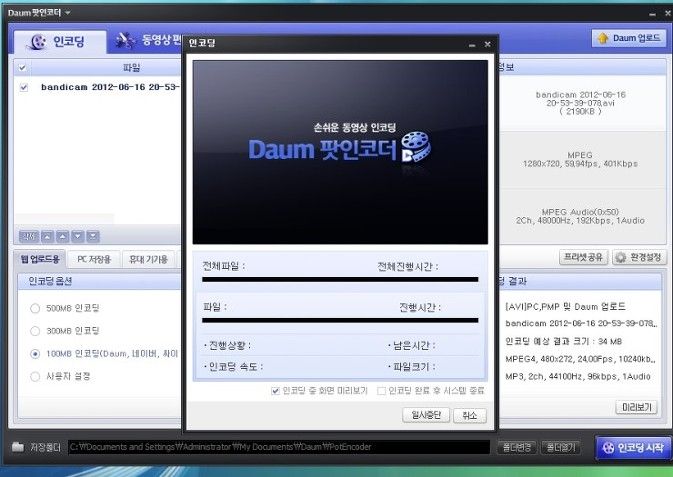Start encoding with 인코딩 시작 button
The image size is (673, 477).
pyautogui.click(x=634, y=448)
